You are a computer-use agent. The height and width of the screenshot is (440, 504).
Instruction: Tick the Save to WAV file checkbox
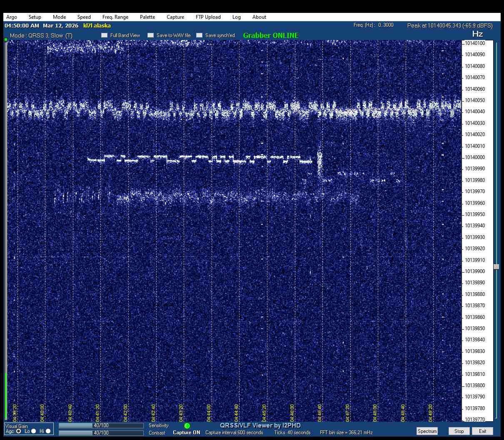tap(151, 35)
